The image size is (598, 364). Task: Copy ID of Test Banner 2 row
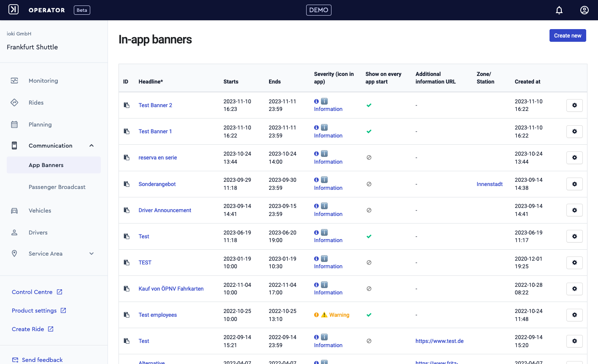(x=127, y=105)
